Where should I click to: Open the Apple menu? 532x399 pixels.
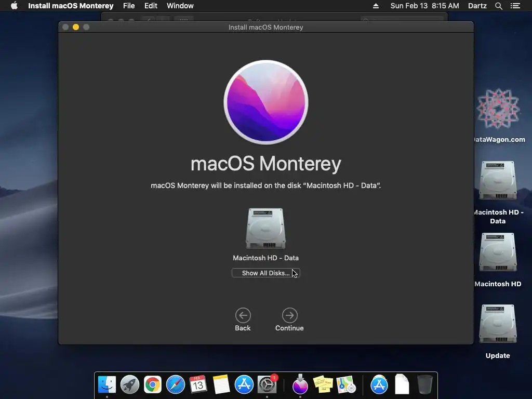coord(14,6)
